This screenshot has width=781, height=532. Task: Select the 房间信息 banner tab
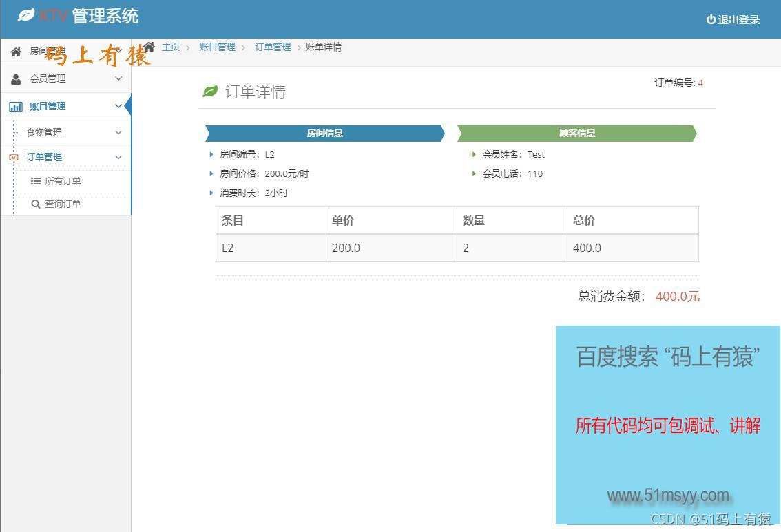(324, 132)
